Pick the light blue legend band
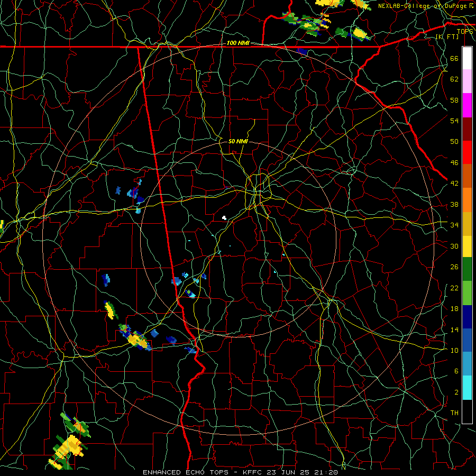 (467, 364)
